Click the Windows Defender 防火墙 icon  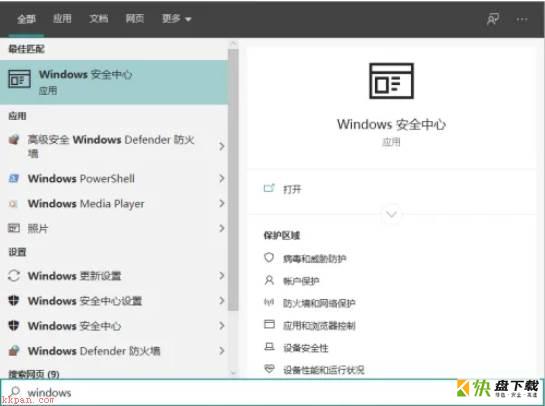[x=14, y=350]
